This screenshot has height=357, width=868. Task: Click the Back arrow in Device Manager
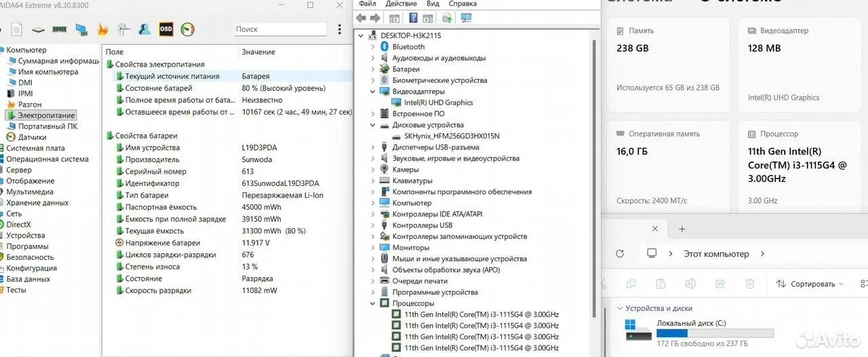pyautogui.click(x=361, y=18)
